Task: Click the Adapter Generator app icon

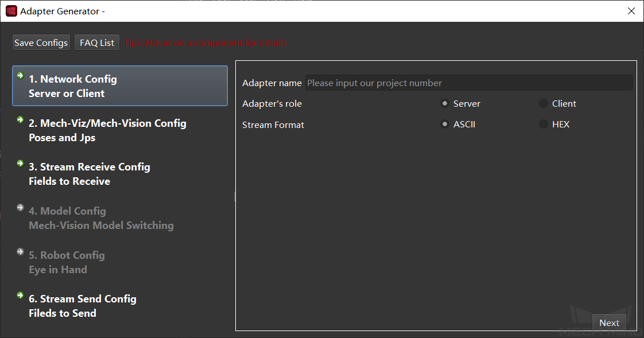Action: [x=11, y=11]
